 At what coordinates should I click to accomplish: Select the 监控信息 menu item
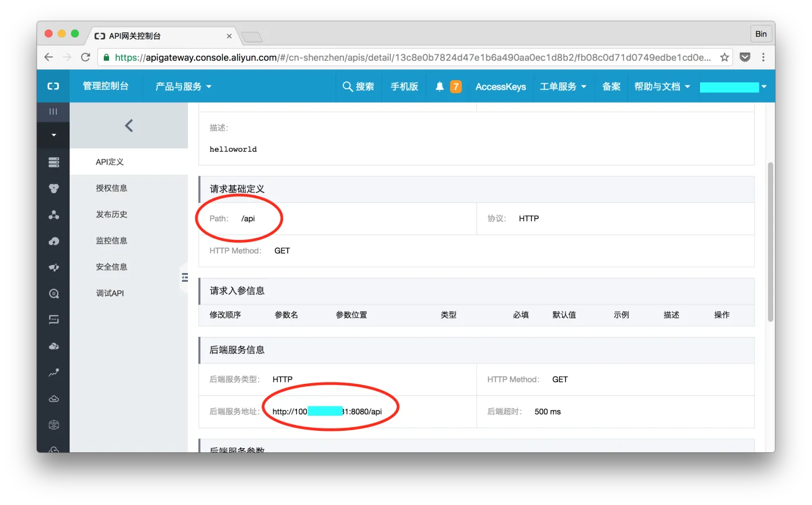point(129,241)
